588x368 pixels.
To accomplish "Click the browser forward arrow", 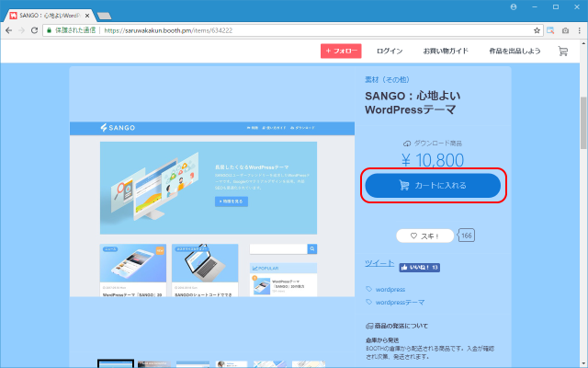I will click(21, 30).
